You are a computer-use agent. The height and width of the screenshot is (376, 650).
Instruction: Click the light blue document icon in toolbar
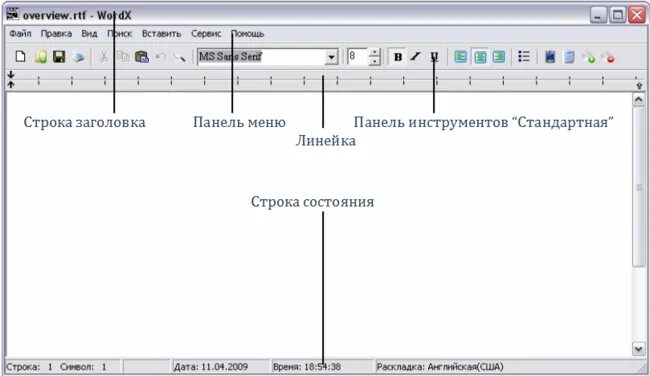pos(570,57)
